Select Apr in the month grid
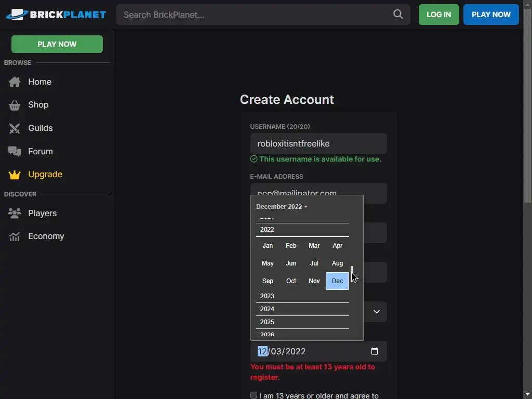The image size is (532, 399). click(337, 246)
